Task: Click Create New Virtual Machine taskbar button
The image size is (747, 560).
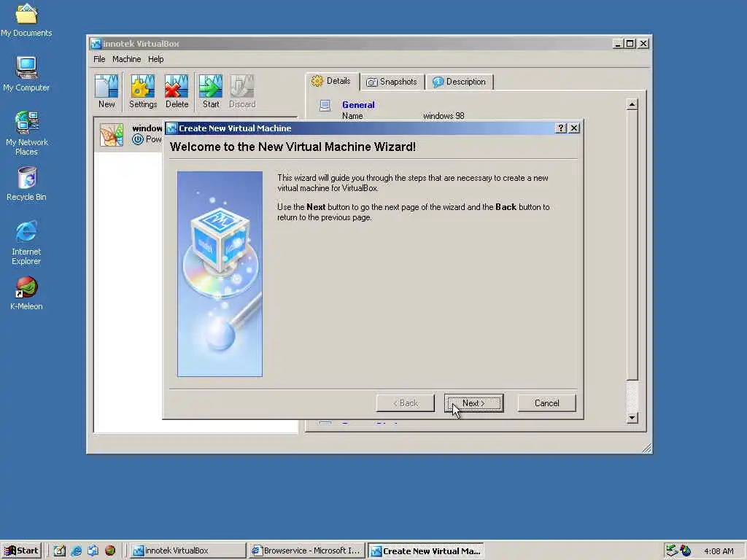Action: tap(426, 551)
